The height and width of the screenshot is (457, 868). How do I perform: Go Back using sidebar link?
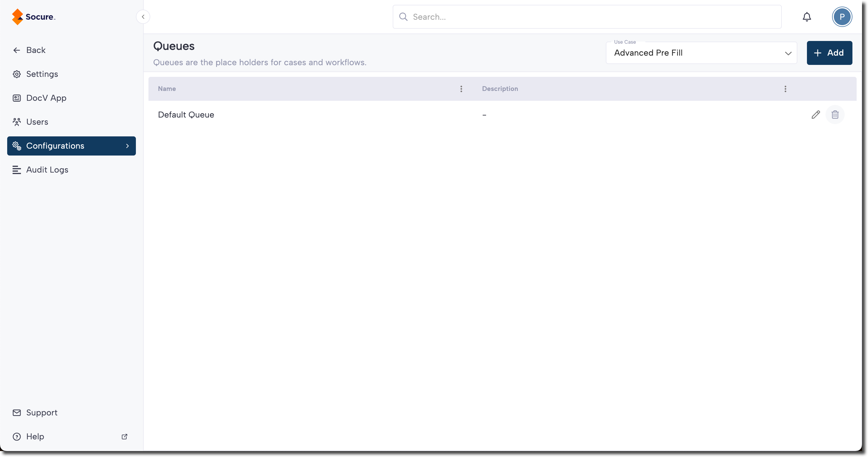coord(35,50)
